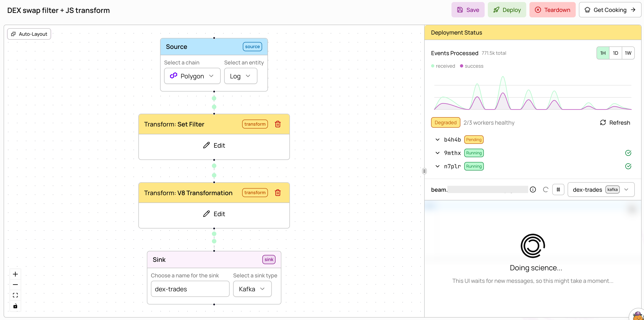The image size is (644, 320).
Task: Switch events chart to 1D range
Action: 616,53
